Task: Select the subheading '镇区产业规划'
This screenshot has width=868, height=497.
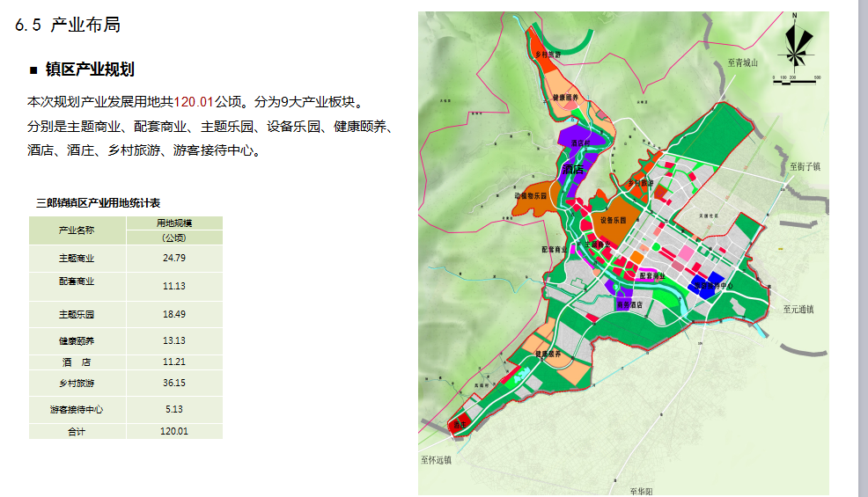Action: click(90, 69)
